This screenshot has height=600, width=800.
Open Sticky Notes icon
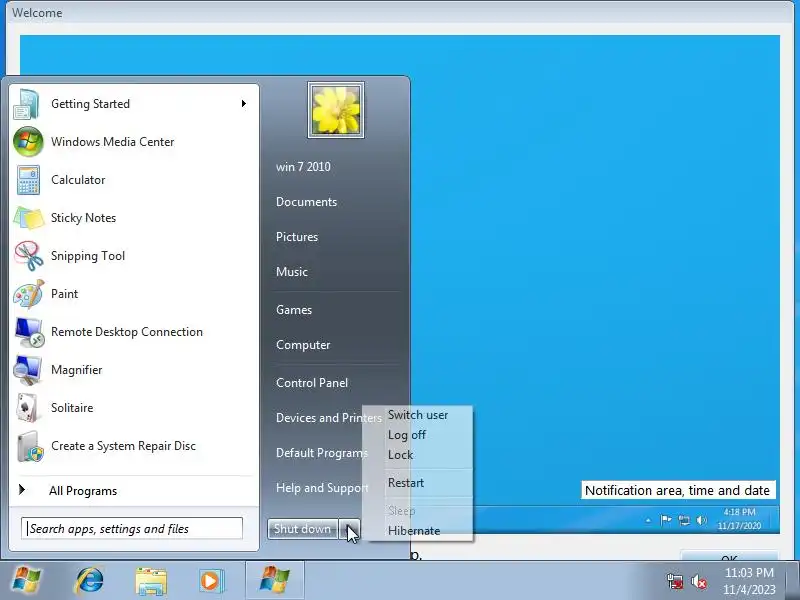(x=29, y=218)
